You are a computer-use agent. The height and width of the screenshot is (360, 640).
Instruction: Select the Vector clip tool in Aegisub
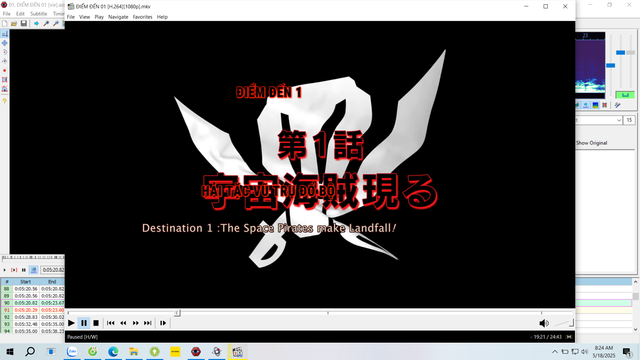coord(4,89)
